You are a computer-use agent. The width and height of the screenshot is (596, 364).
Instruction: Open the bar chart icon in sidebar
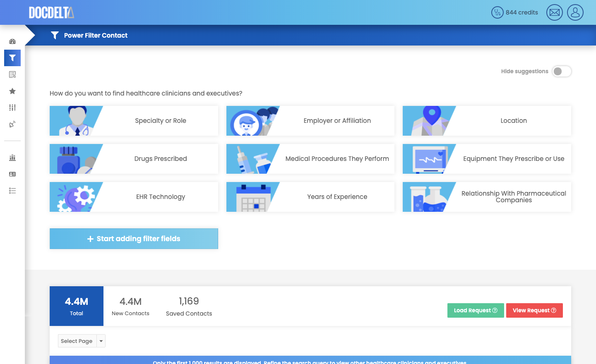(12, 158)
